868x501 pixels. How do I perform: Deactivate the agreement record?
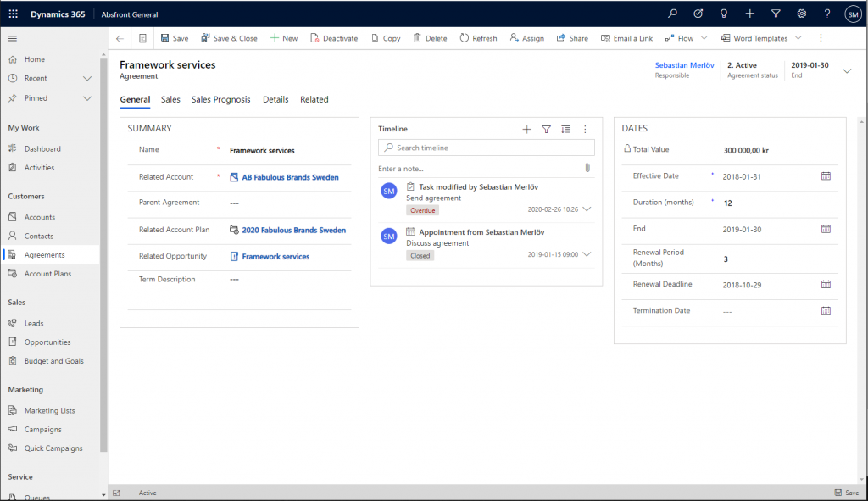tap(334, 38)
